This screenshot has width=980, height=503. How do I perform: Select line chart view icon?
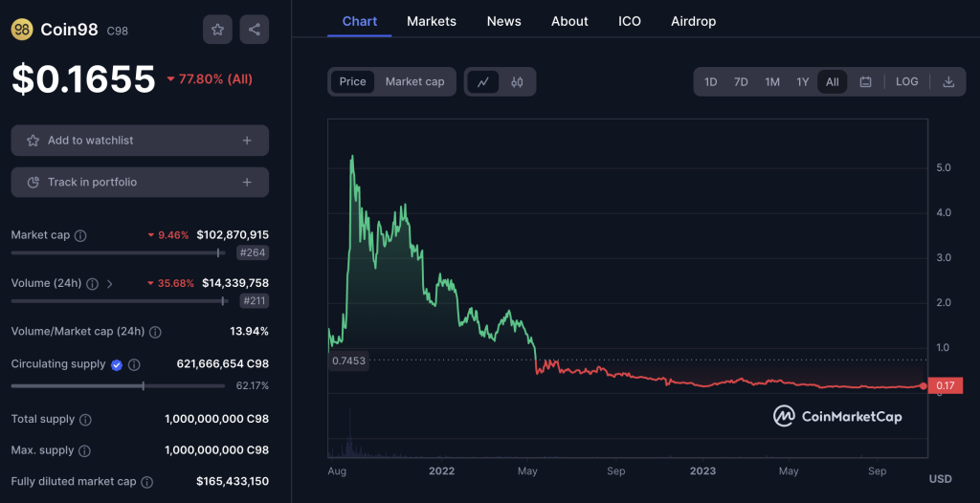(x=483, y=82)
